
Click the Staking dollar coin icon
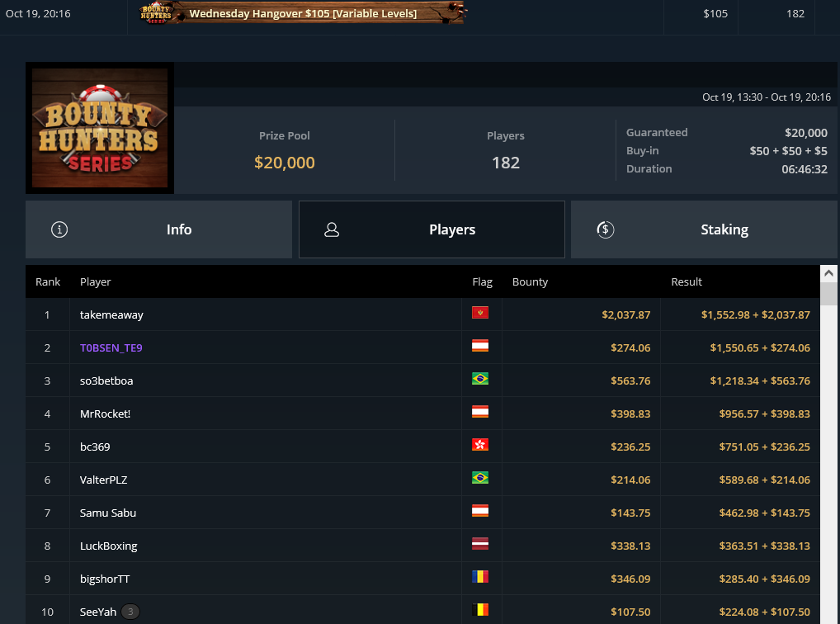[x=606, y=229]
